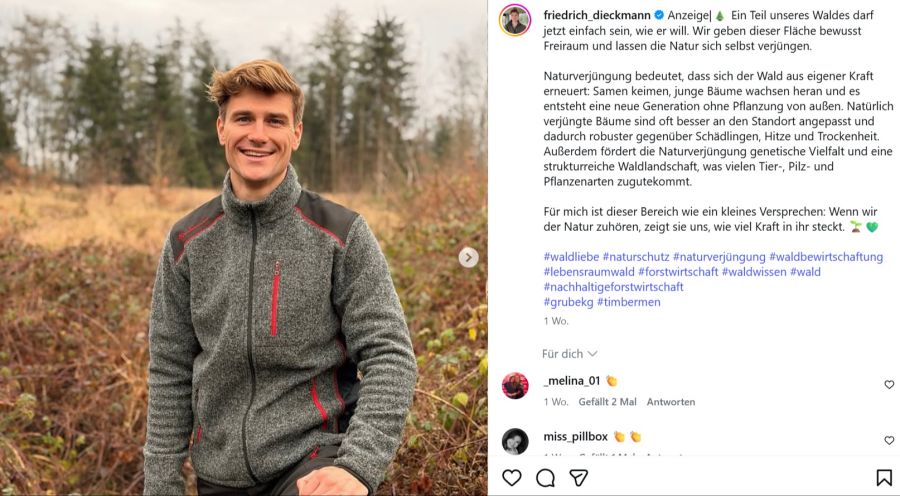Like the post with the heart icon

pos(512,478)
